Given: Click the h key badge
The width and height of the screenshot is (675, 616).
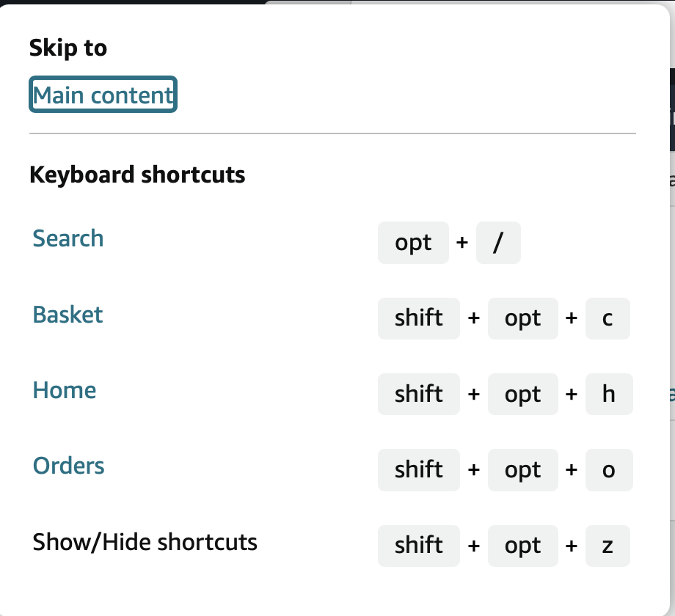Looking at the screenshot, I should click(x=608, y=395).
